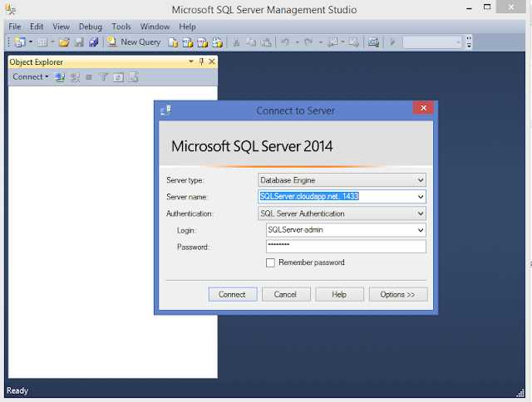The width and height of the screenshot is (532, 402).
Task: Check the Remember password checkbox
Action: click(270, 262)
